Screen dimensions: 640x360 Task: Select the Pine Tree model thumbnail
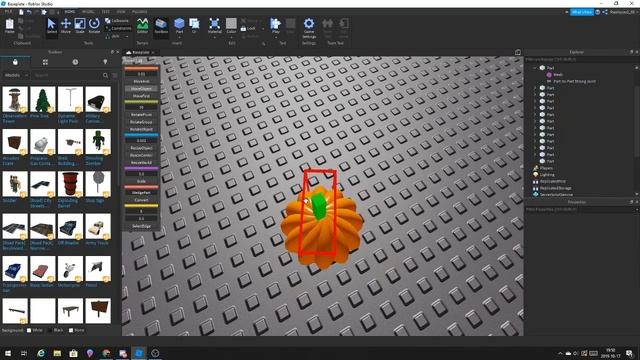click(43, 99)
